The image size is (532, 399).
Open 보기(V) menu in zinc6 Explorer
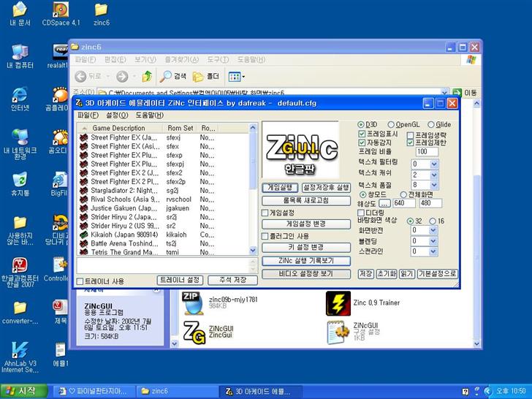pyautogui.click(x=145, y=60)
